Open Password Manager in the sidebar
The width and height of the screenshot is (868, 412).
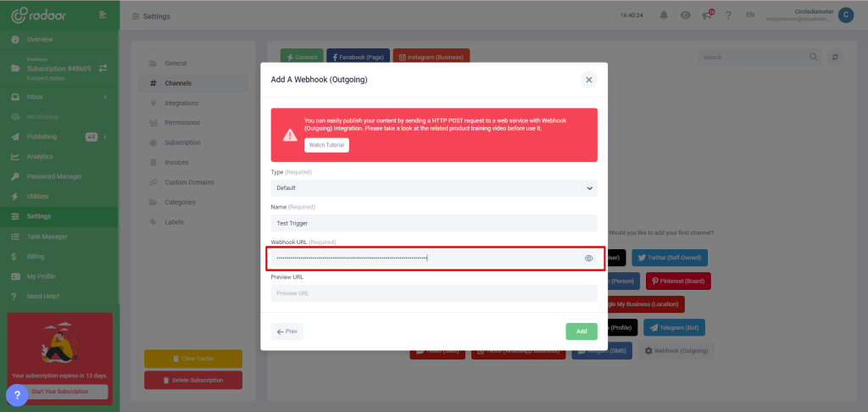click(54, 176)
